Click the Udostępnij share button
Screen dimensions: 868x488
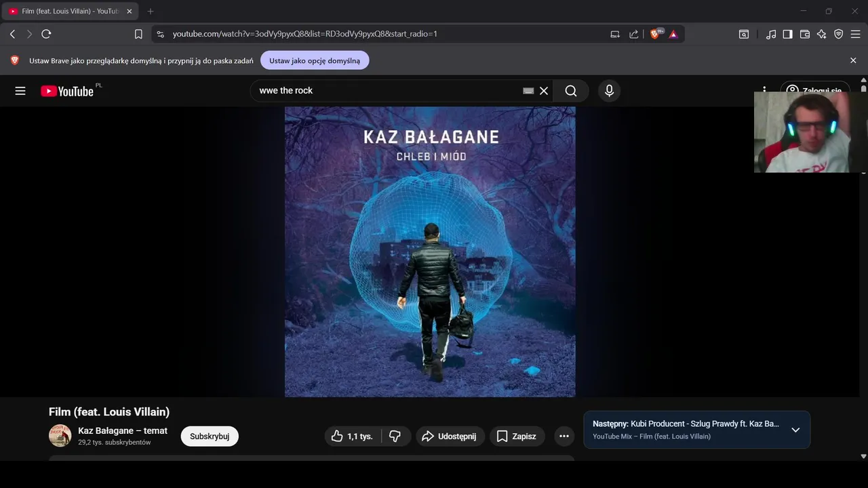[x=450, y=436]
